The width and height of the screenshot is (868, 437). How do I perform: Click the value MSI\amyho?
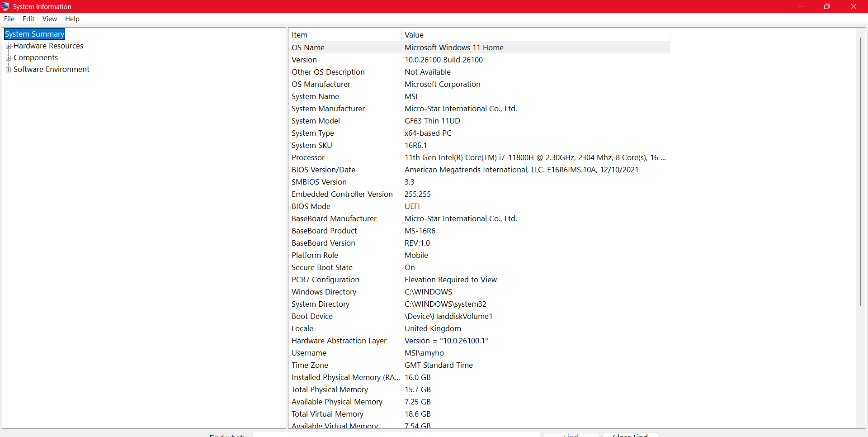(424, 353)
